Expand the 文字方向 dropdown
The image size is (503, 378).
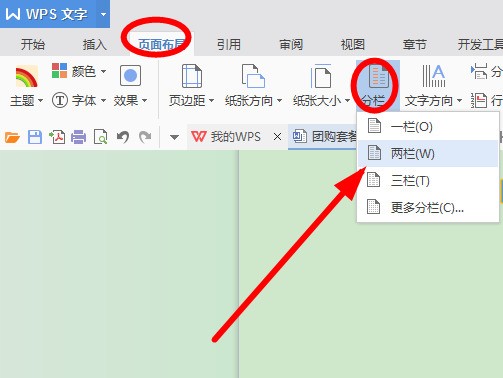click(x=459, y=100)
